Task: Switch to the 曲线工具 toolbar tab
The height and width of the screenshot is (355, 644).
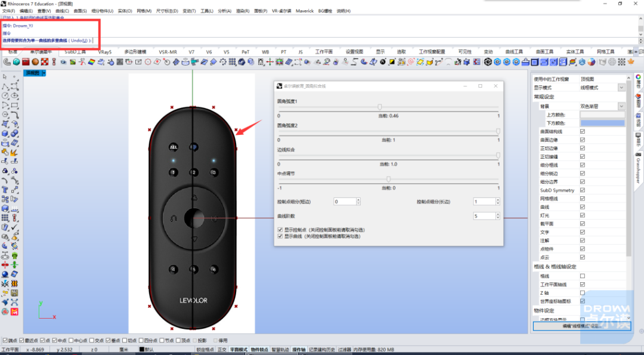Action: click(x=514, y=52)
